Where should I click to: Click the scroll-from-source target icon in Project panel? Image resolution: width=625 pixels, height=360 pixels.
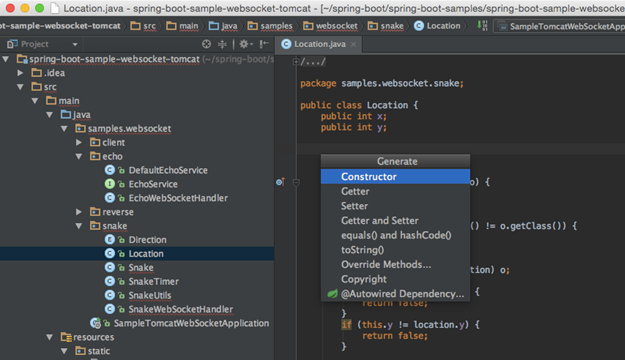pos(206,44)
